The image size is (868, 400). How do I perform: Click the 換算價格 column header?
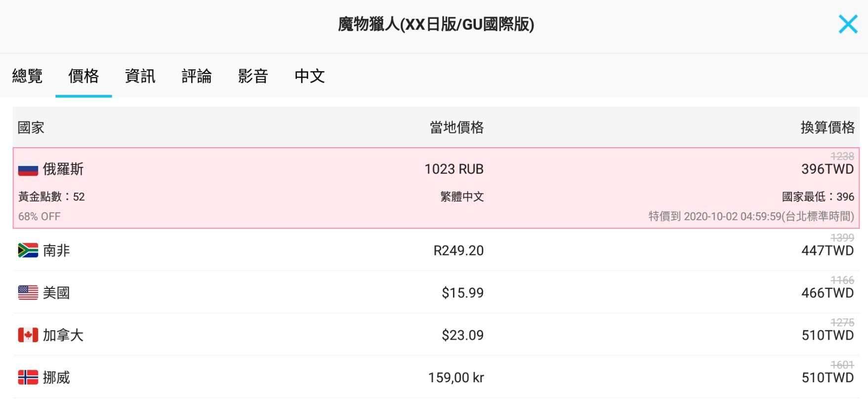coord(827,128)
